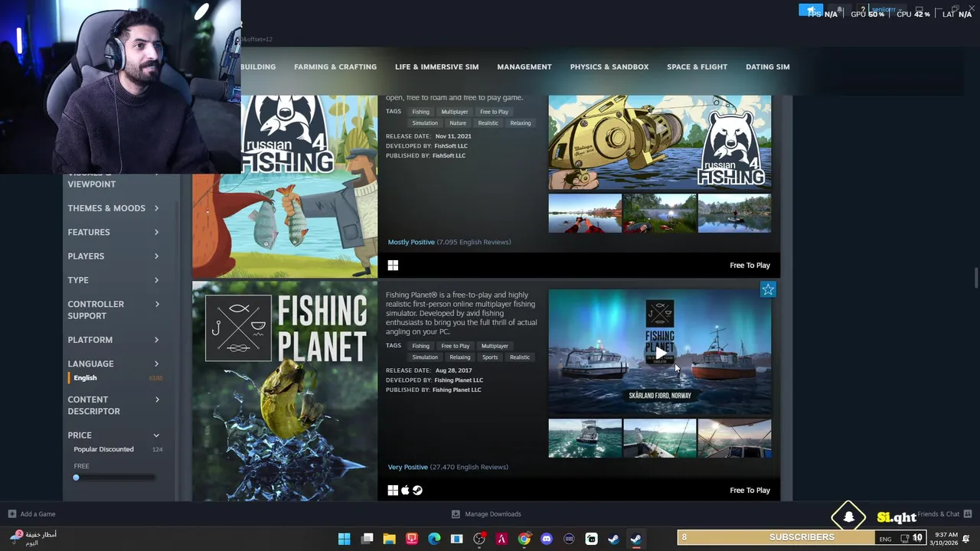Launch Microsoft Edge from the taskbar
This screenshot has height=551, width=980.
click(x=434, y=539)
